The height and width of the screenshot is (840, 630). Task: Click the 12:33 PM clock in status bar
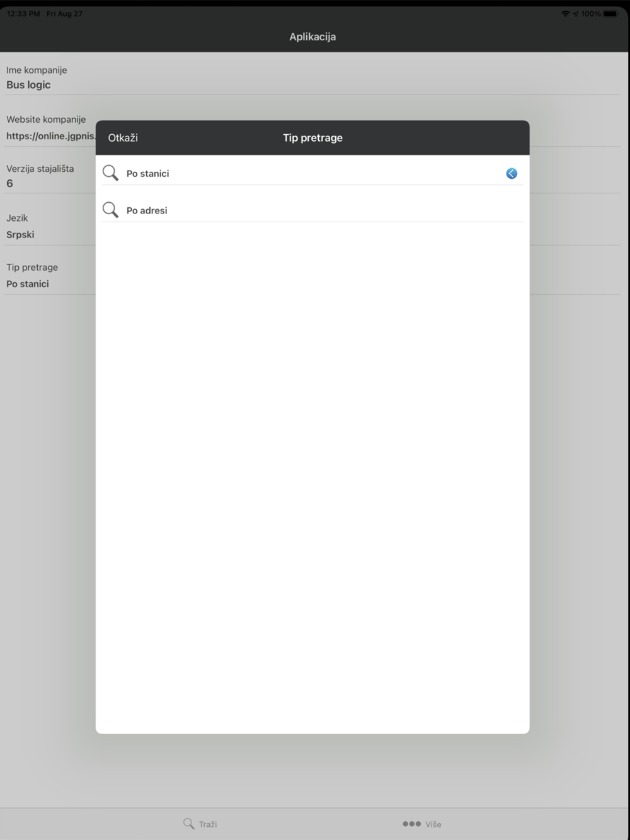(23, 14)
